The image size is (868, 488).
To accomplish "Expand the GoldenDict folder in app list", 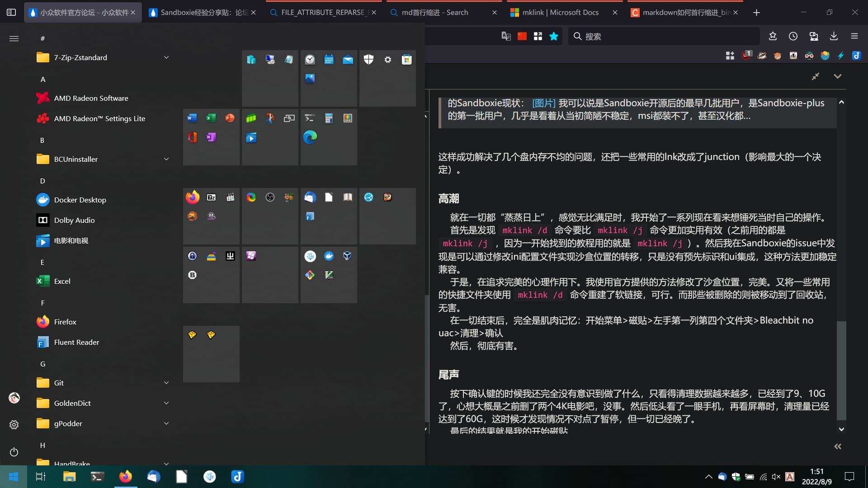I will coord(166,403).
